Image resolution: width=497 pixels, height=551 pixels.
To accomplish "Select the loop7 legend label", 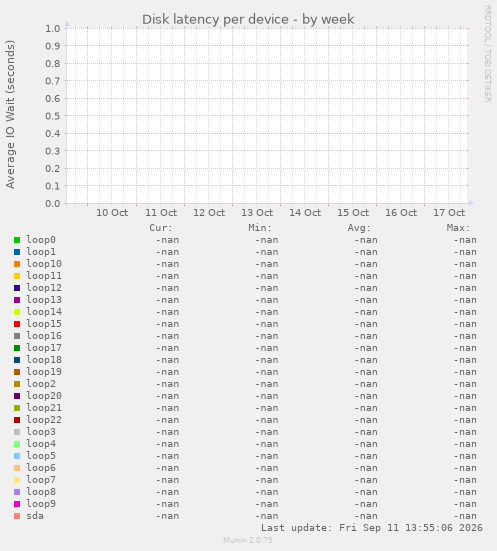I will pos(41,480).
